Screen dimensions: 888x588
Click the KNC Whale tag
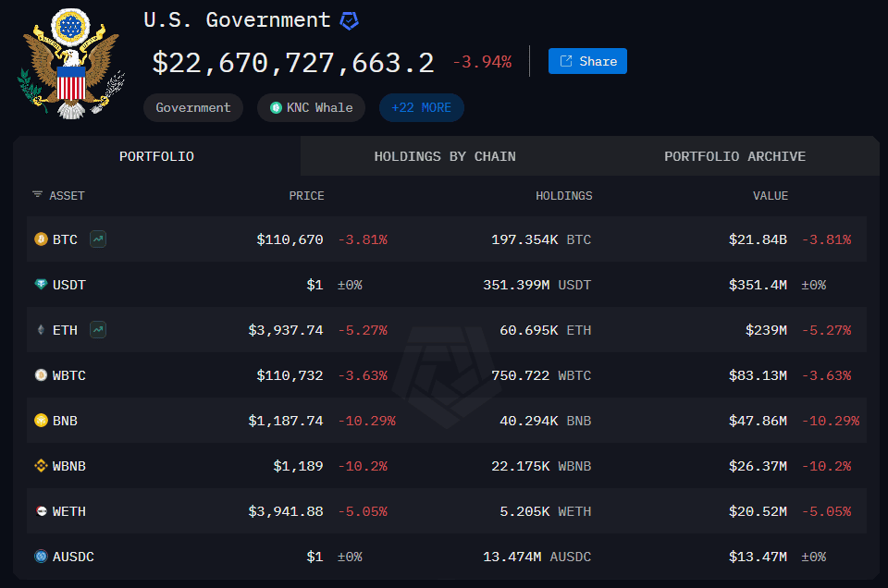coord(311,107)
